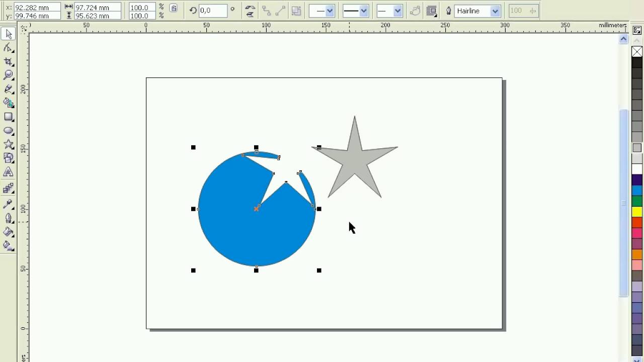Open the color palette options flyout
The height and width of the screenshot is (362, 644).
[637, 31]
